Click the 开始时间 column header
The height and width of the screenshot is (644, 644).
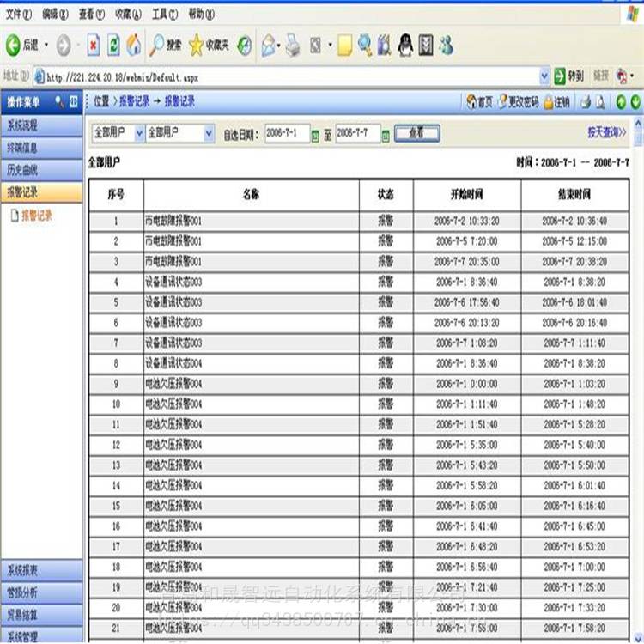click(466, 194)
